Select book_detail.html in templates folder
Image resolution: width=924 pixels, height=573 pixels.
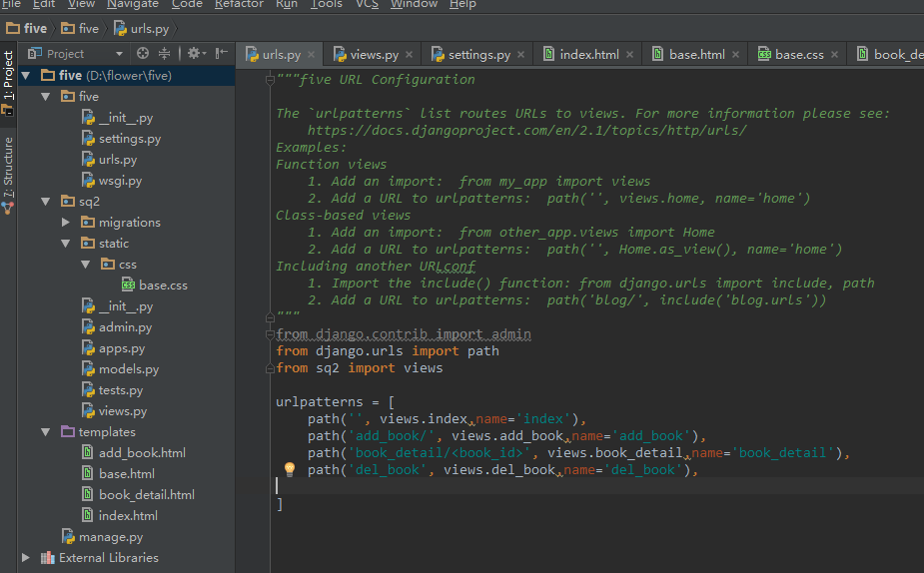[146, 495]
